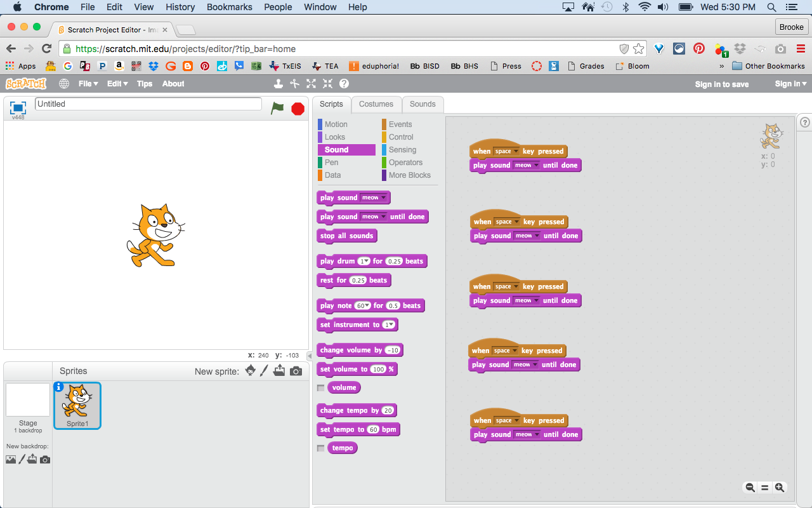This screenshot has width=812, height=508.
Task: Add a new sprite from camera
Action: [296, 370]
